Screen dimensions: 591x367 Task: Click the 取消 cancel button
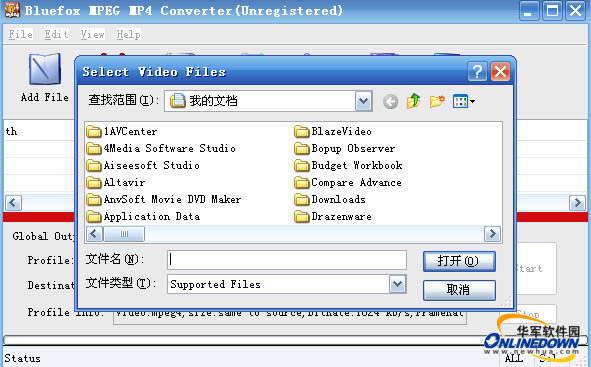[x=459, y=290]
